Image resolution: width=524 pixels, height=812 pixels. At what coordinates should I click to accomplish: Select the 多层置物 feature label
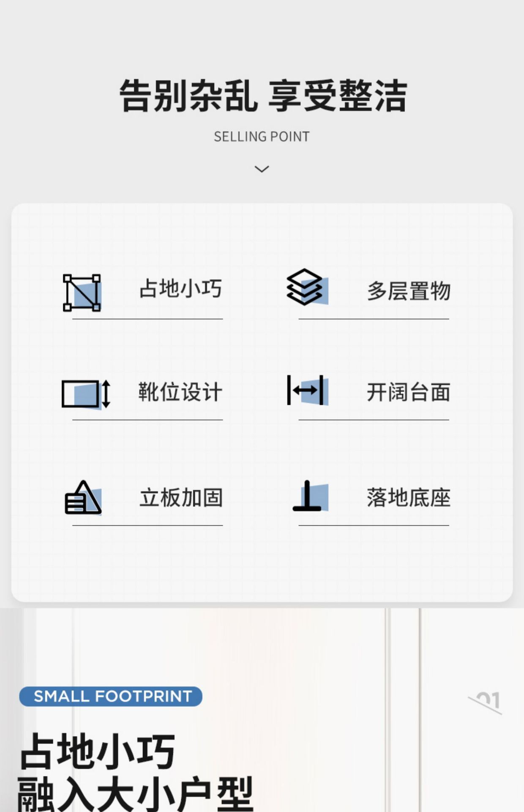pyautogui.click(x=409, y=291)
